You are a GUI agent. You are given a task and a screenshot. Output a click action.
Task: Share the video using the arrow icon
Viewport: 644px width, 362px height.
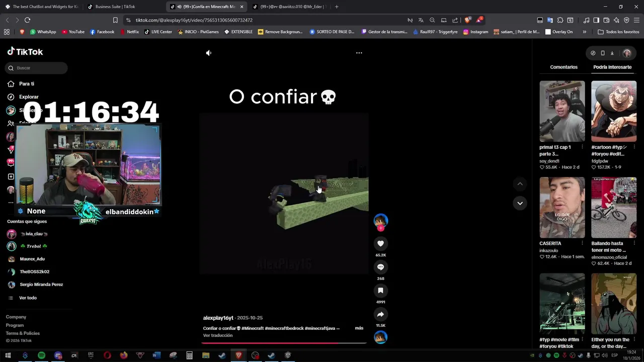tap(381, 314)
